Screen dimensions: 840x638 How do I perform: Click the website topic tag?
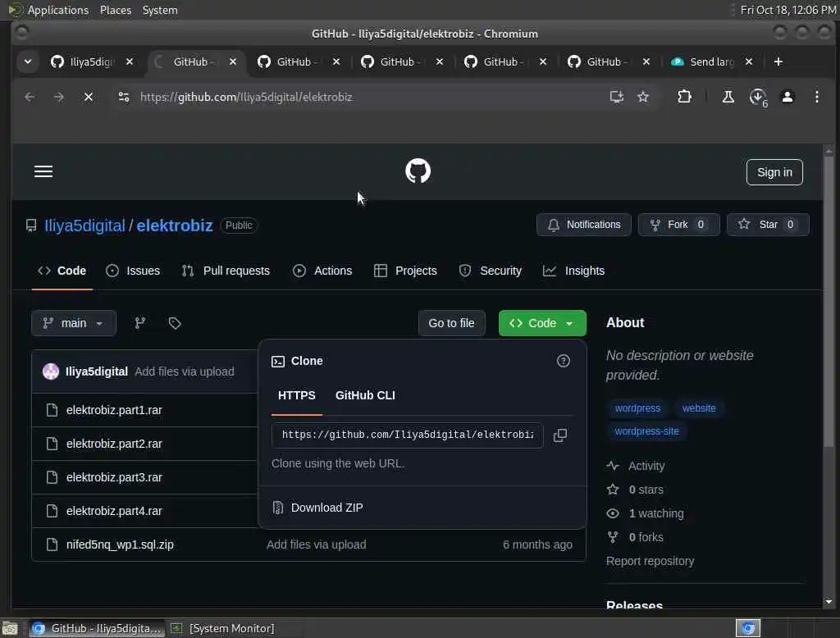click(x=699, y=408)
